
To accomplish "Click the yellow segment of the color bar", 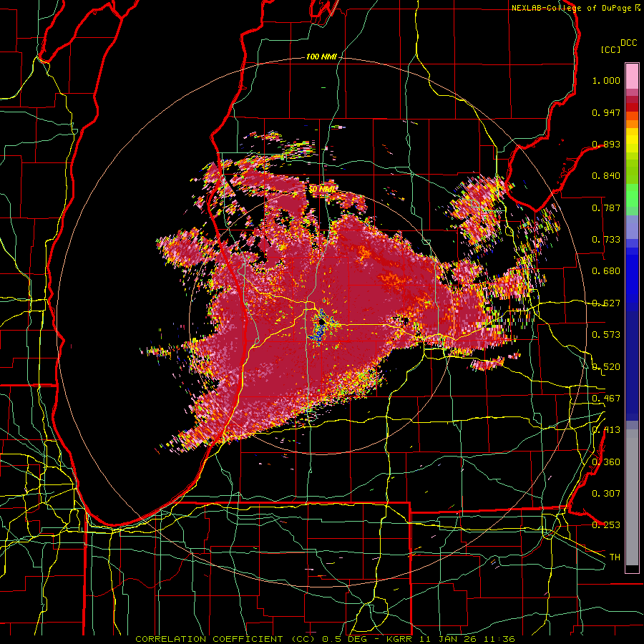I will (632, 141).
